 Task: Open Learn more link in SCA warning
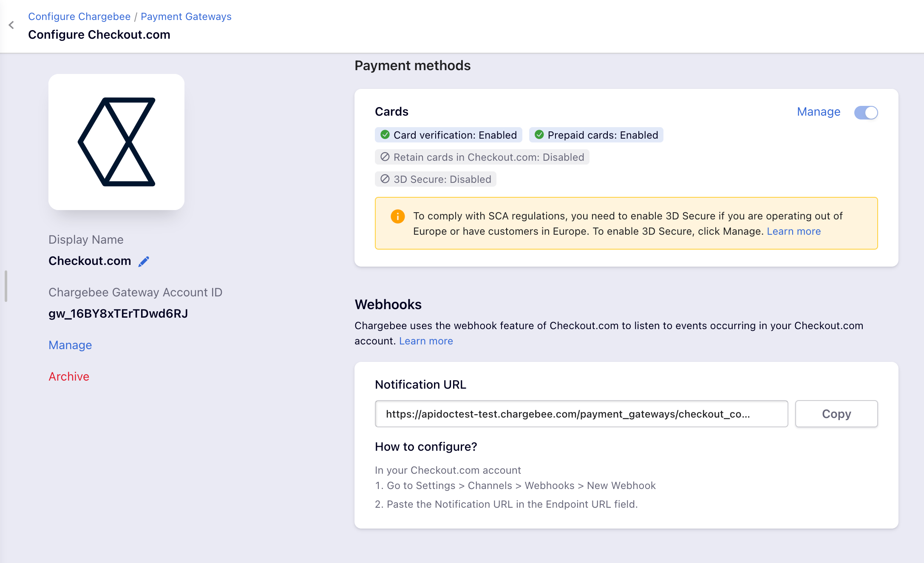[794, 231]
